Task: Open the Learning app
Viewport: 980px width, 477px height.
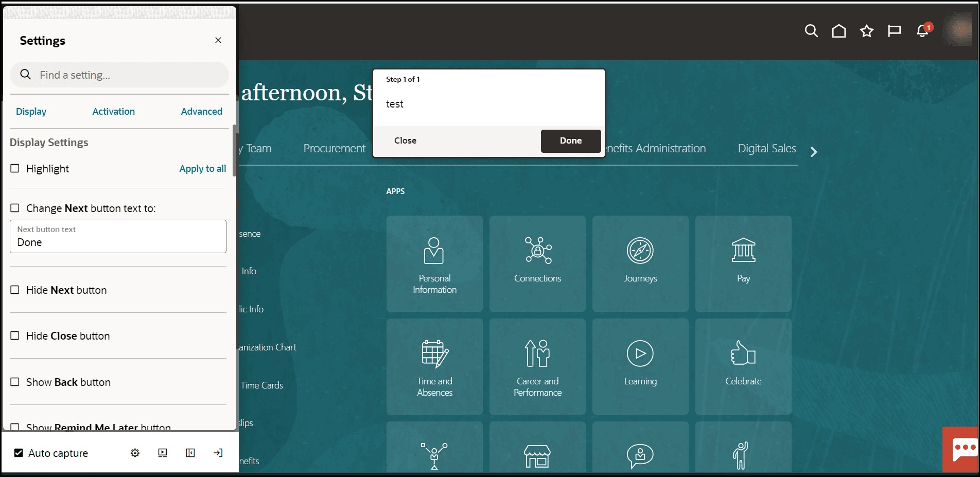Action: tap(640, 366)
